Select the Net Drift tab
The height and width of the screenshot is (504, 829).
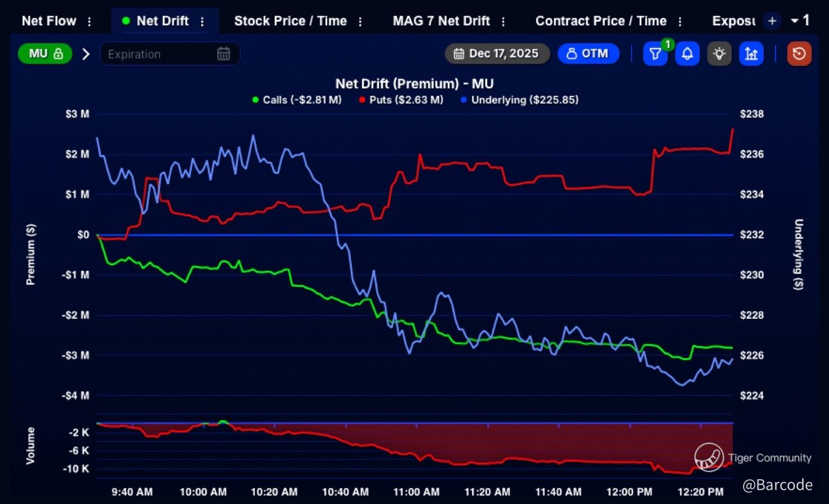pos(162,21)
